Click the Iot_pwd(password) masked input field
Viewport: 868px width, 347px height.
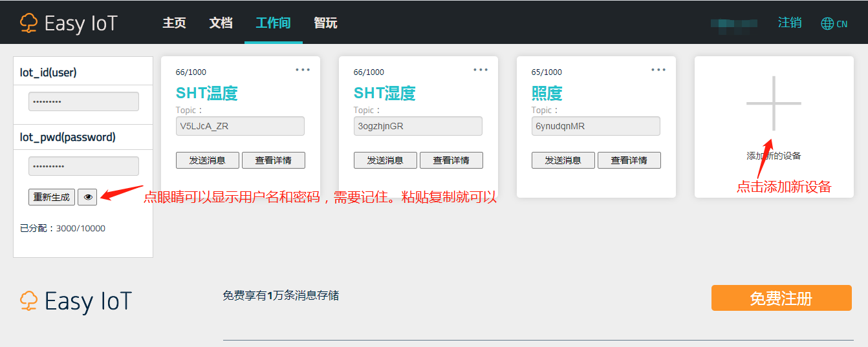(83, 166)
